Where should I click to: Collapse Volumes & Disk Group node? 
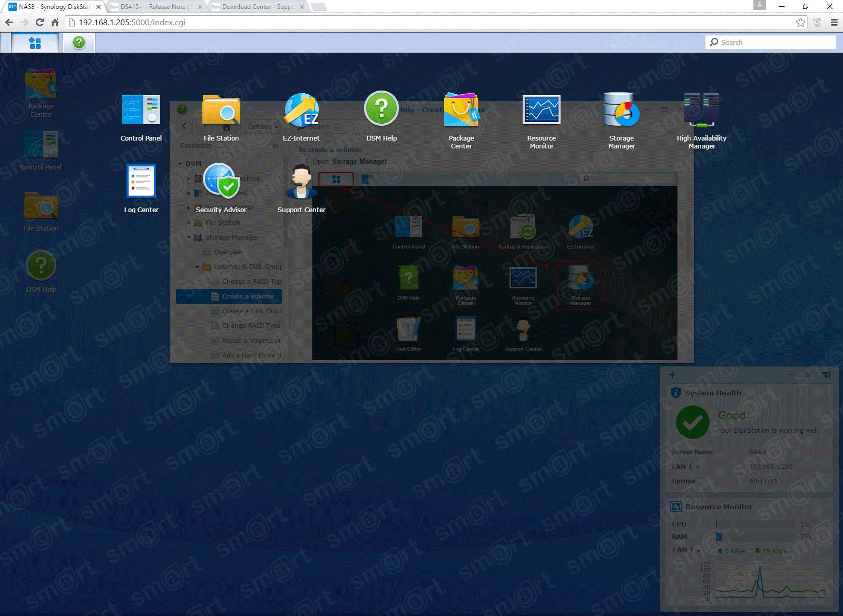(197, 267)
